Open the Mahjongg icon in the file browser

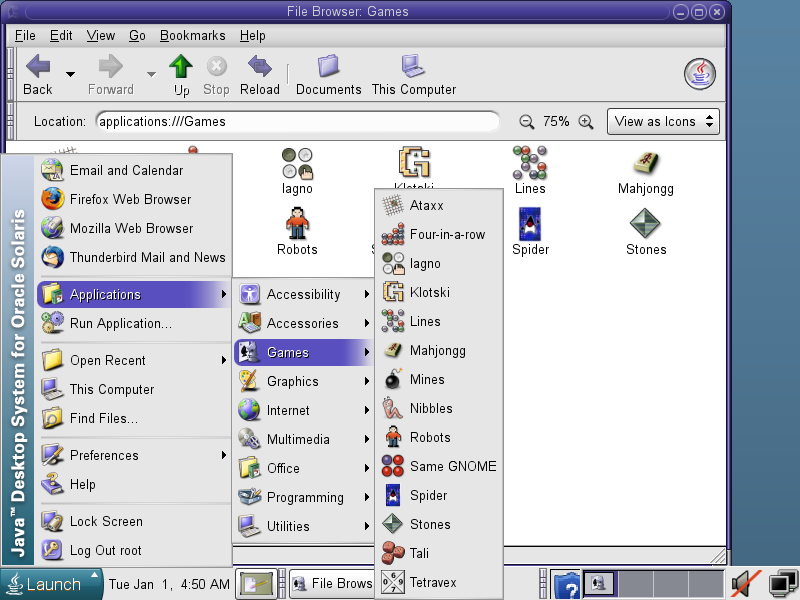point(645,164)
